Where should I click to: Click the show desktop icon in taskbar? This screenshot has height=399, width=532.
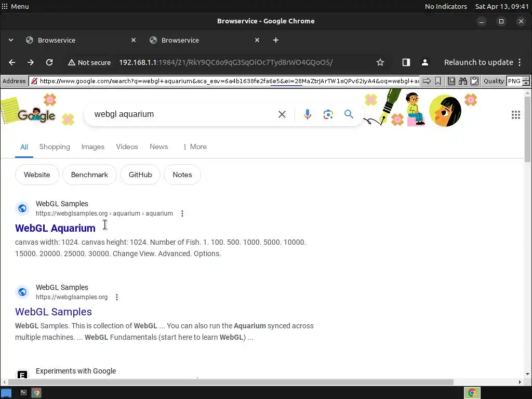click(6, 393)
